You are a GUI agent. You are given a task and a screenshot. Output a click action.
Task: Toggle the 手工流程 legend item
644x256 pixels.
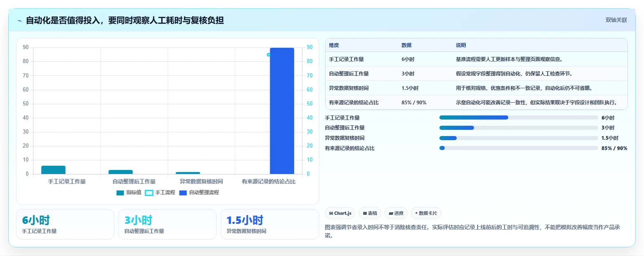[x=160, y=193]
